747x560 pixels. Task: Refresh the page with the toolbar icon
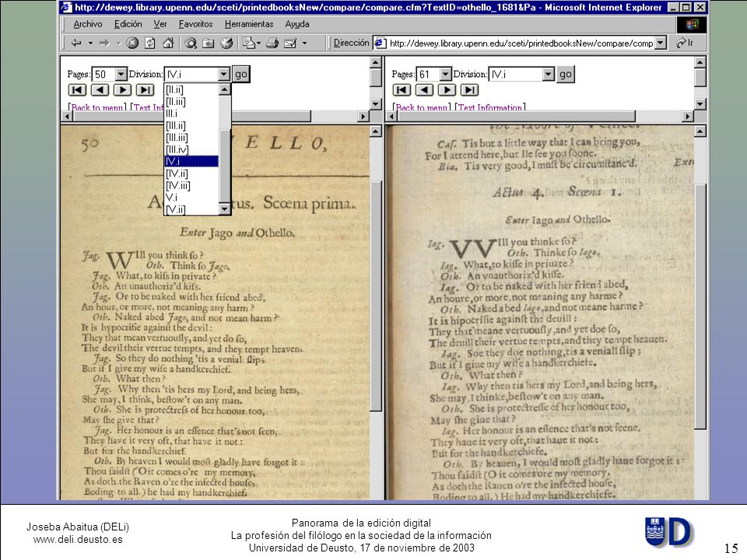149,44
